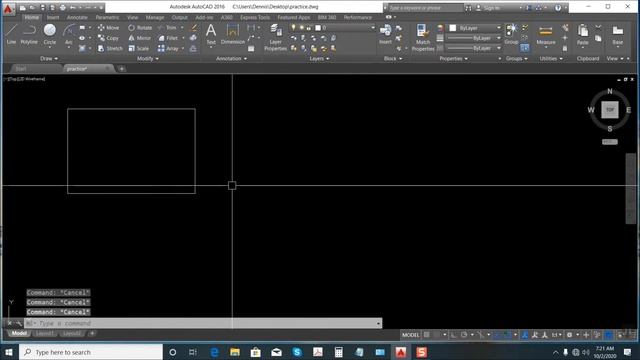Toggle Ortho mode in status bar
640x360 pixels.
453,335
